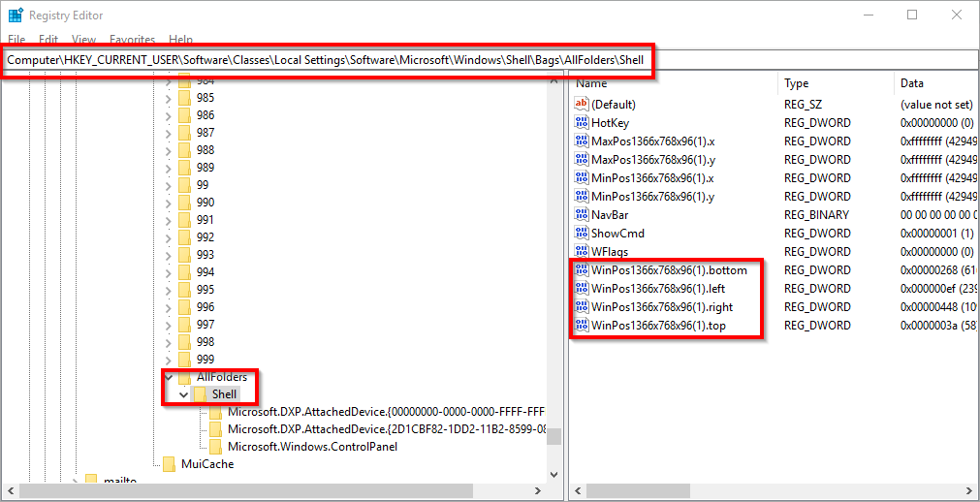Select the Microsoft.DXP.AttachedDevice.{00000000 key
The width and height of the screenshot is (980, 502).
[386, 412]
